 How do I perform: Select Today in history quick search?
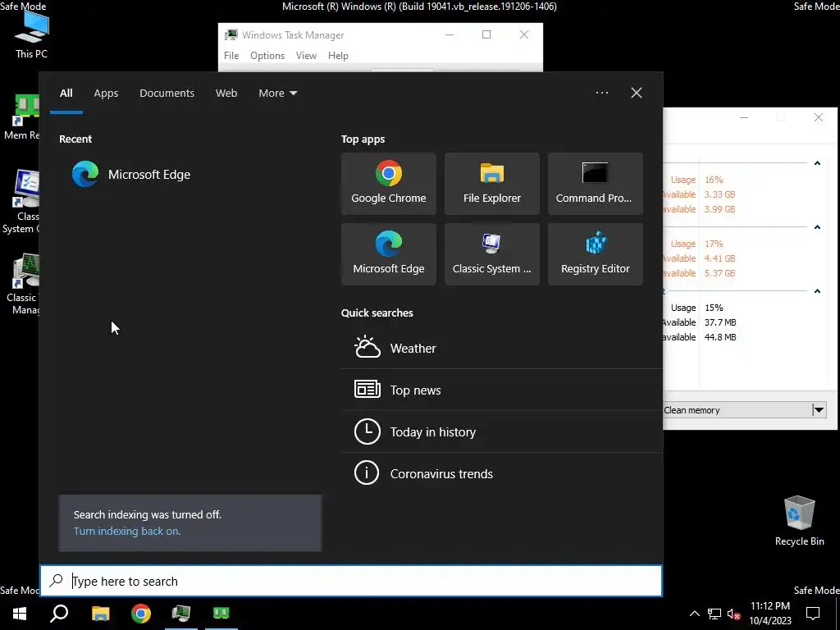pos(502,431)
